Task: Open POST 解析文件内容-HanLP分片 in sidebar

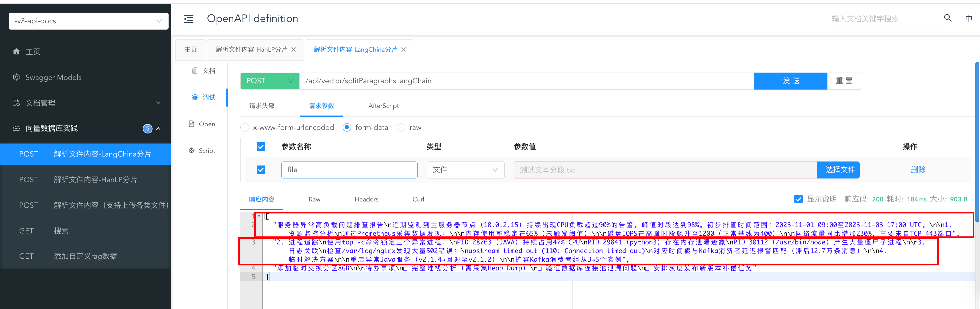Action: 85,179
